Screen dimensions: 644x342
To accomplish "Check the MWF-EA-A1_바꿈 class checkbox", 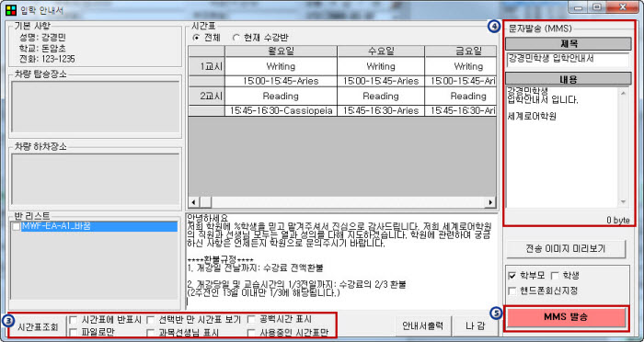I will (16, 227).
